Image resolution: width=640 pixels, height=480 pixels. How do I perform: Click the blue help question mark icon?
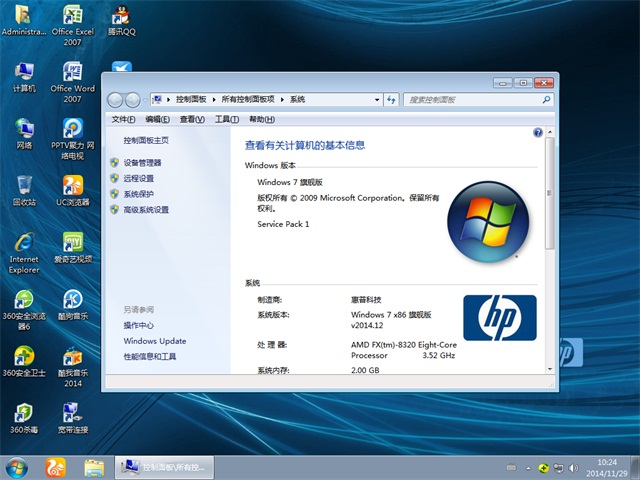coord(538,132)
